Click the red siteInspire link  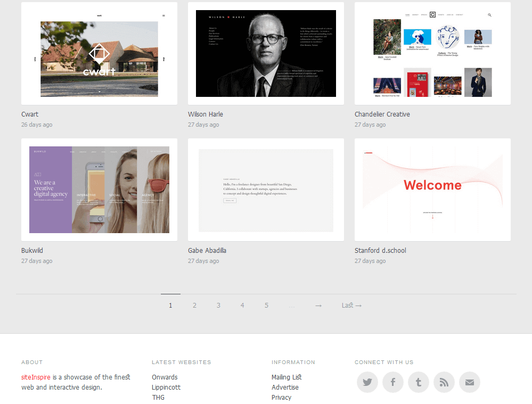pos(36,377)
